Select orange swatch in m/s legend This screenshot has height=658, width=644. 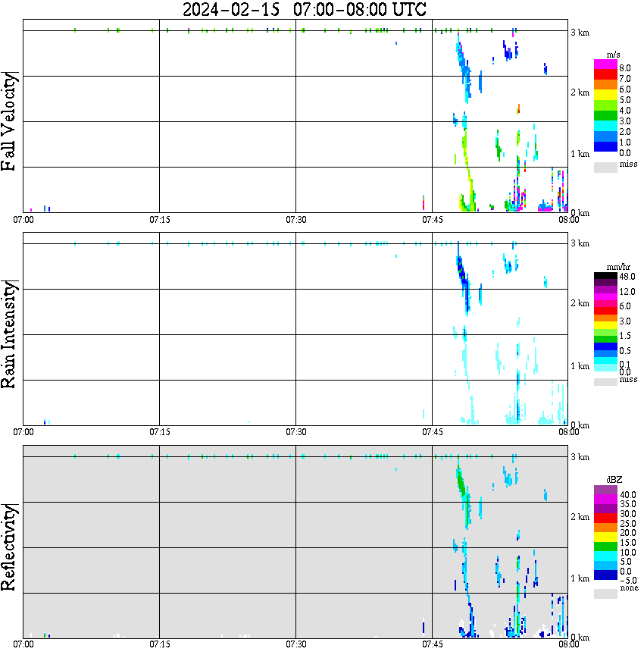(x=605, y=86)
